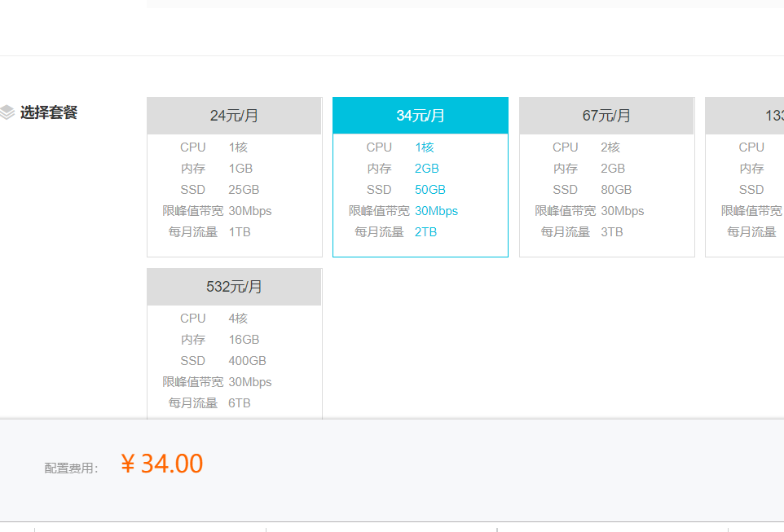Click 50GB SSD in the 34元 plan

click(429, 190)
